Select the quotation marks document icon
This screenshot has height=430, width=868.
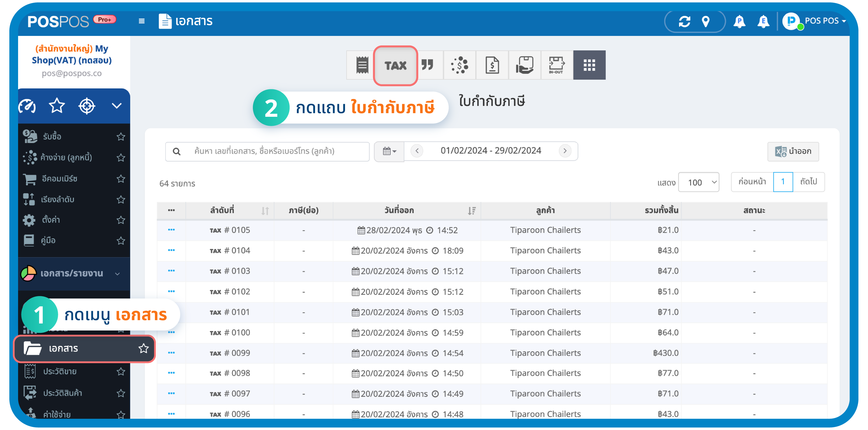click(x=427, y=65)
